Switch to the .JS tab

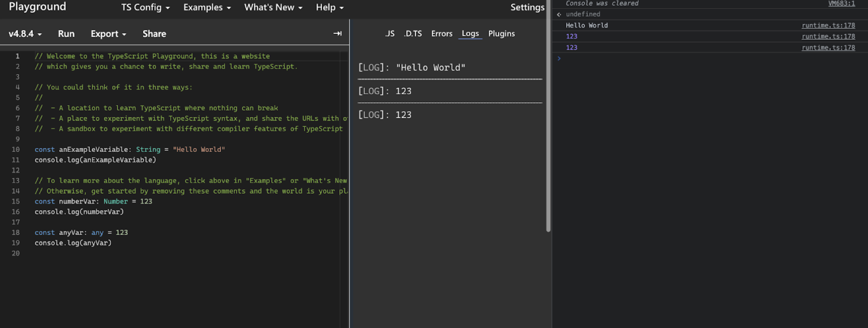(389, 33)
